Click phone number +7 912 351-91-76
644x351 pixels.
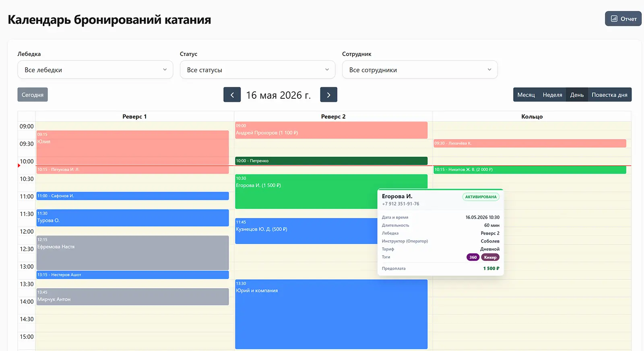pos(400,204)
